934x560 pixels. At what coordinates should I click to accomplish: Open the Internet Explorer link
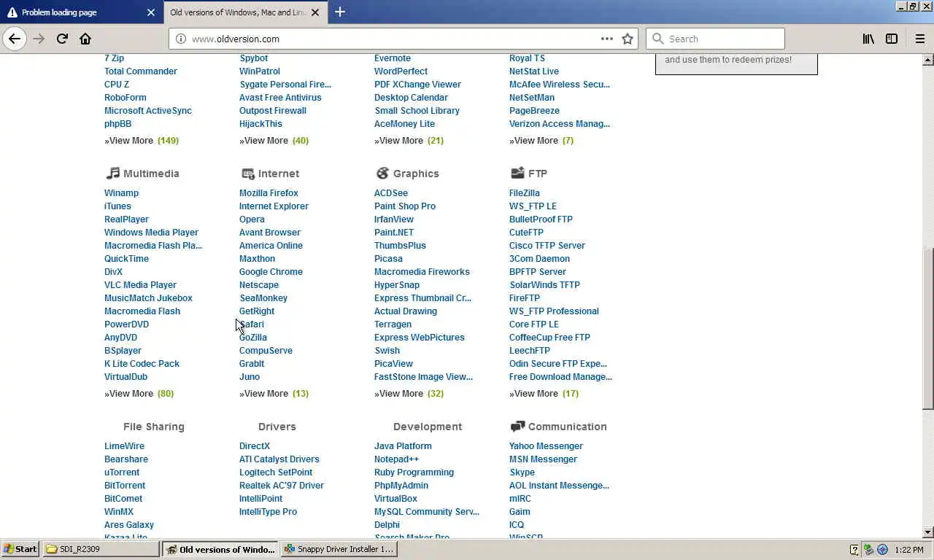pos(274,206)
